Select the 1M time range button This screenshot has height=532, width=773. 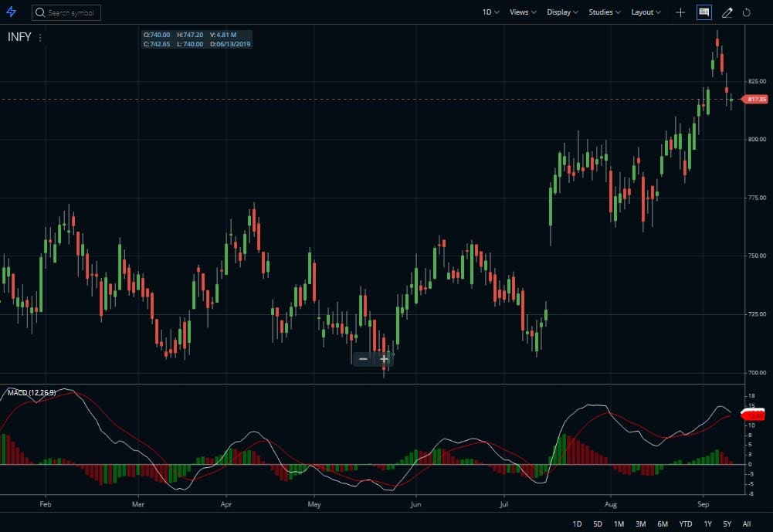pos(619,524)
